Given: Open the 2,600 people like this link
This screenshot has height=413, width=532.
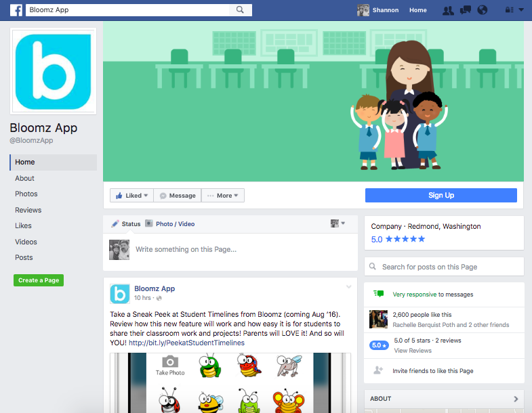Looking at the screenshot, I should click(x=422, y=315).
